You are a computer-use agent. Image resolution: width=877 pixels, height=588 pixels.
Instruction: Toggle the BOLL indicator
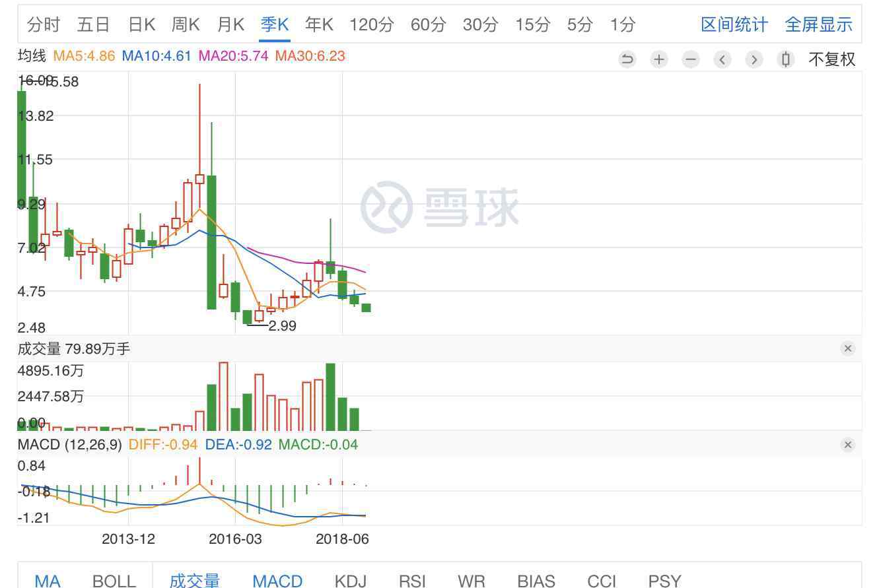[114, 580]
